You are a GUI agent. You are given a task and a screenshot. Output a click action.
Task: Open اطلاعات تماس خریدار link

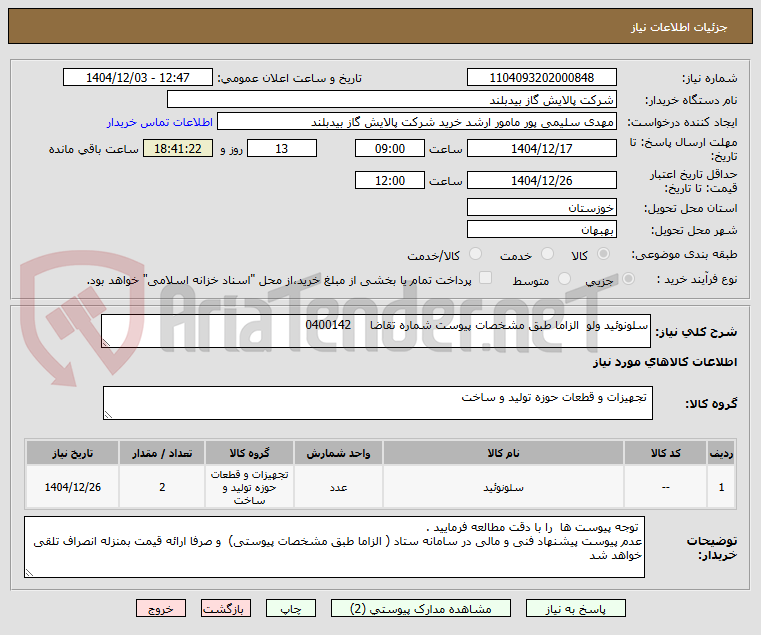[160, 122]
